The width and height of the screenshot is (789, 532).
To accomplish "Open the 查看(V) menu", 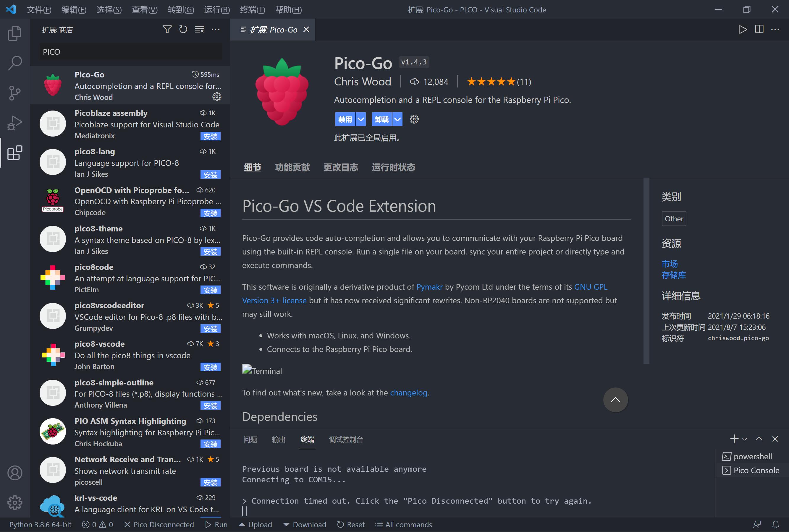I will (x=145, y=9).
